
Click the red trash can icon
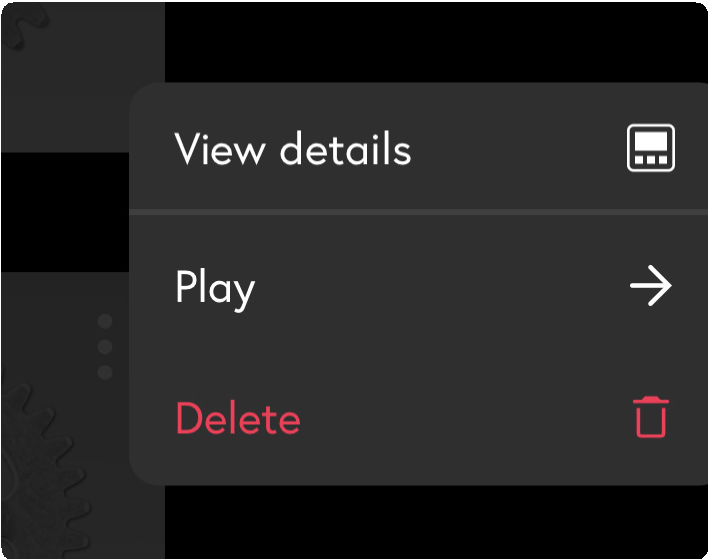[x=651, y=417]
